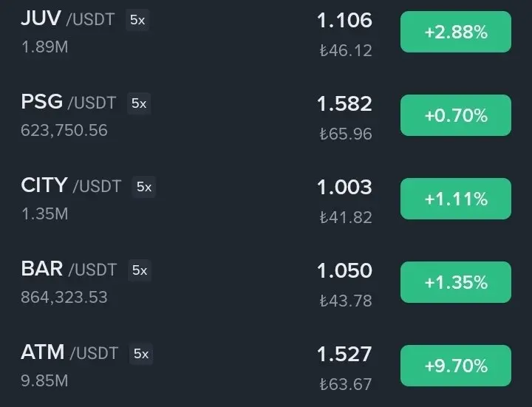Click the JUV 5x leverage badge
The width and height of the screenshot is (532, 407).
137,20
